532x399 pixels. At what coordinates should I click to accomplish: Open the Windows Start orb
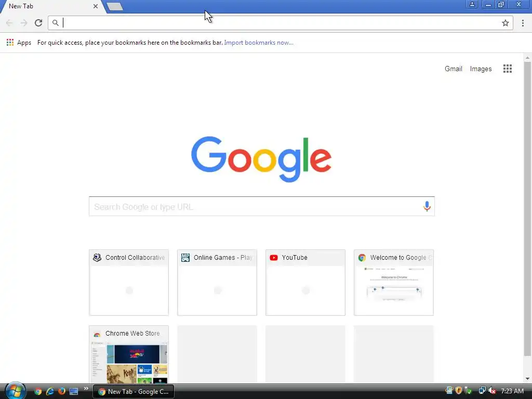[15, 391]
